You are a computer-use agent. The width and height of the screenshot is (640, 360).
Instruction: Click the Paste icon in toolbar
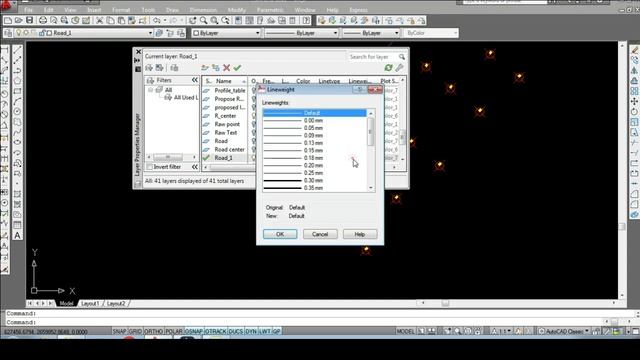coord(121,20)
